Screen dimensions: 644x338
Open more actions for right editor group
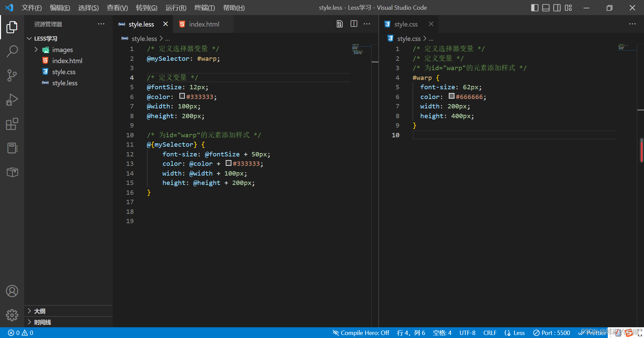click(632, 24)
